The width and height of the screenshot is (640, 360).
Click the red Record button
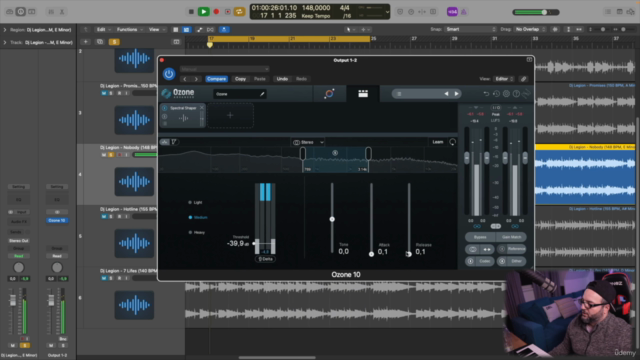(x=216, y=12)
